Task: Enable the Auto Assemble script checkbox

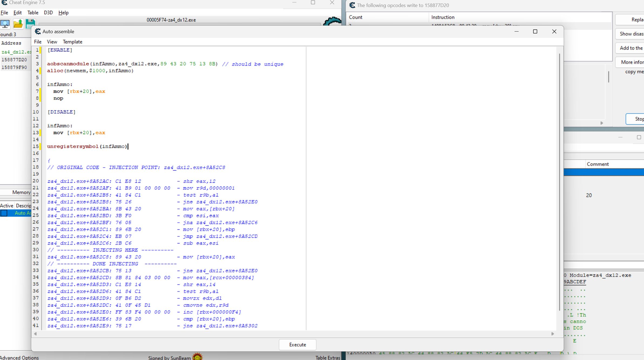Action: pos(4,213)
